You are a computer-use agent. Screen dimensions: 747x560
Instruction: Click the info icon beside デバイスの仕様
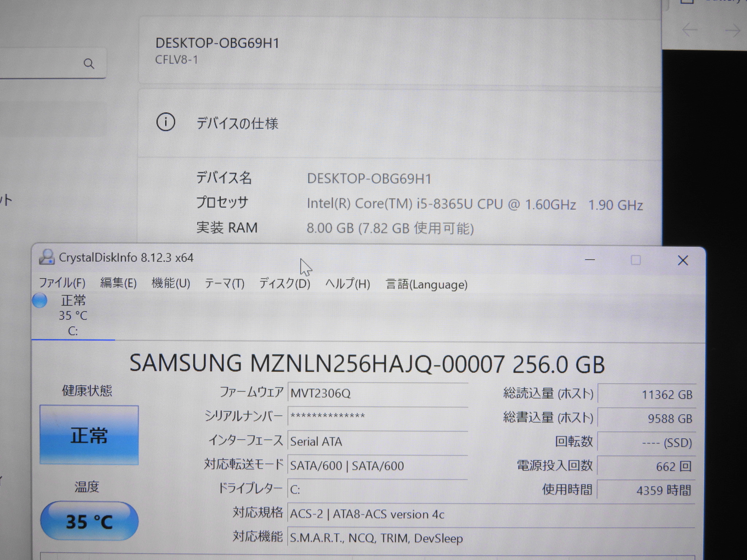pyautogui.click(x=166, y=122)
